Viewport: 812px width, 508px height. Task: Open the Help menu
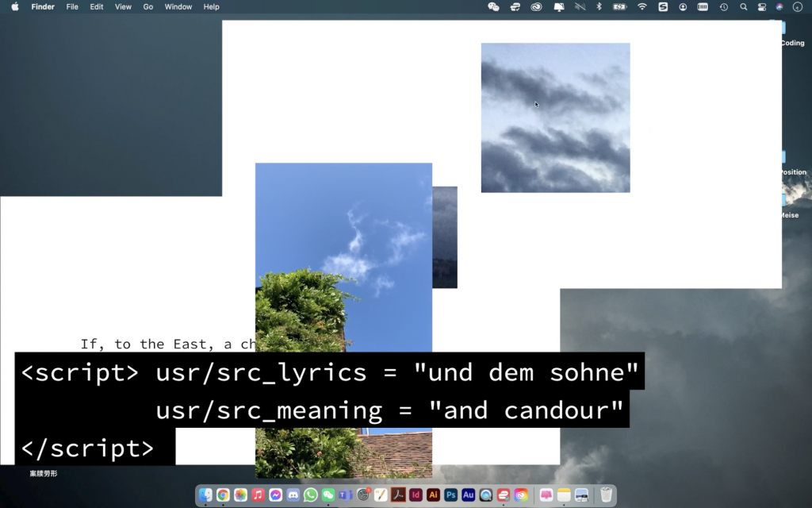211,6
